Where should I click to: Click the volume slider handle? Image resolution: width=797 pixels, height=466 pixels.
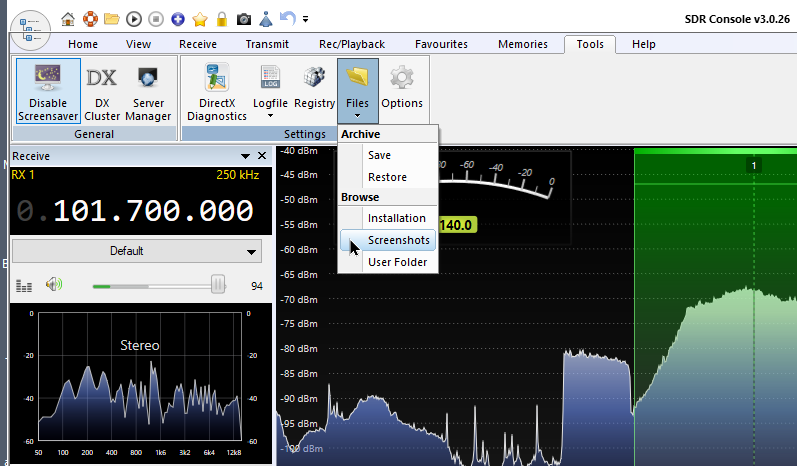(218, 286)
